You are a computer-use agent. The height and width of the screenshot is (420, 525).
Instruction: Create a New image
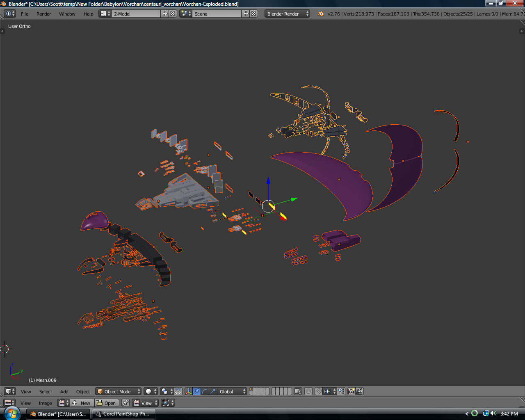[82, 403]
